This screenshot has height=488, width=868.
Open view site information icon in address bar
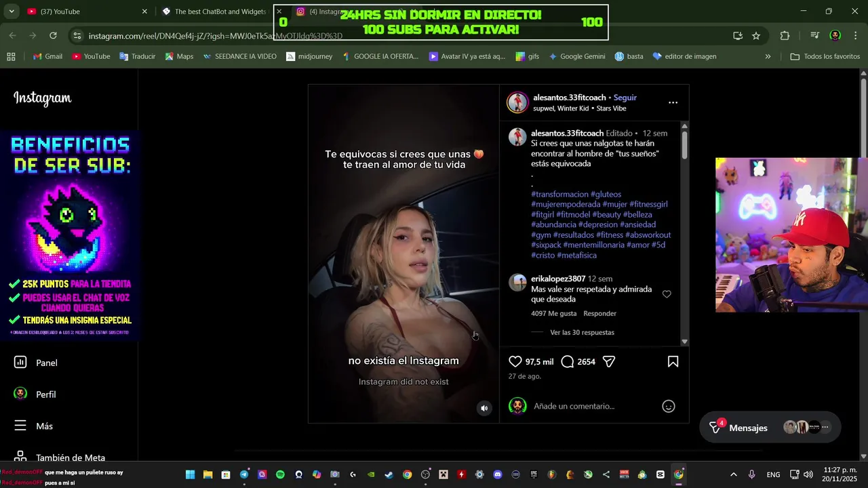(x=77, y=36)
